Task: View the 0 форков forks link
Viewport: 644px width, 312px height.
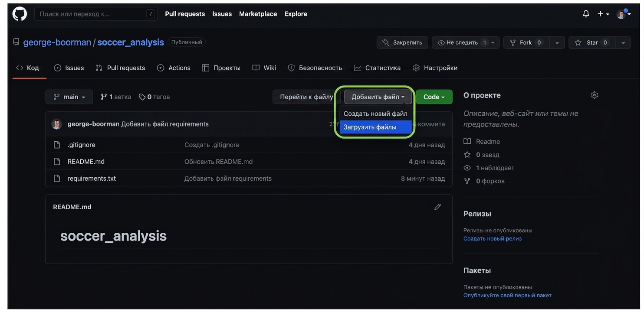Action: [484, 181]
